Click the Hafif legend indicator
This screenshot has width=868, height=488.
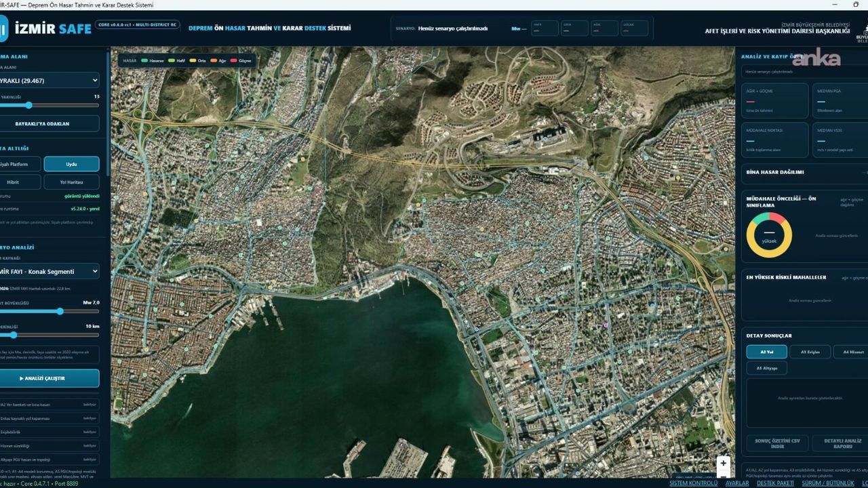click(172, 60)
